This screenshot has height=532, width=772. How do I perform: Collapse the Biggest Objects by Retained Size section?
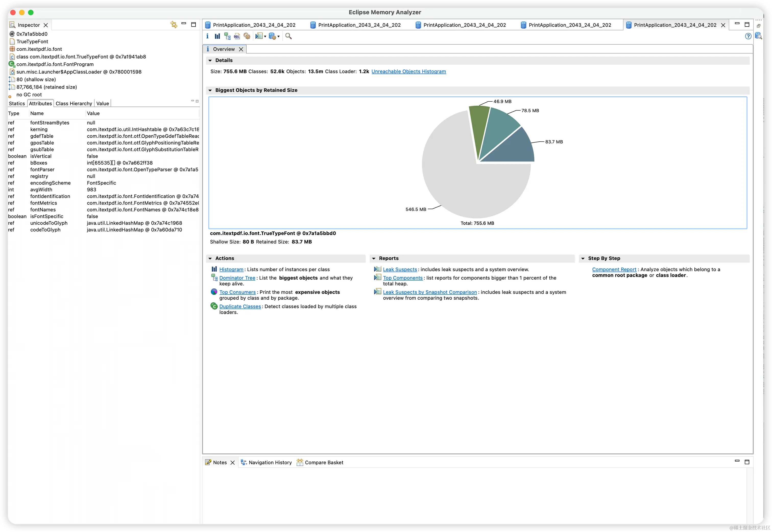210,90
